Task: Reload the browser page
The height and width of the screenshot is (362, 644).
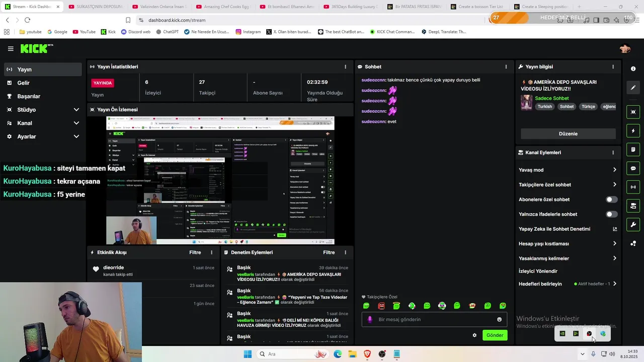Action: pyautogui.click(x=27, y=20)
